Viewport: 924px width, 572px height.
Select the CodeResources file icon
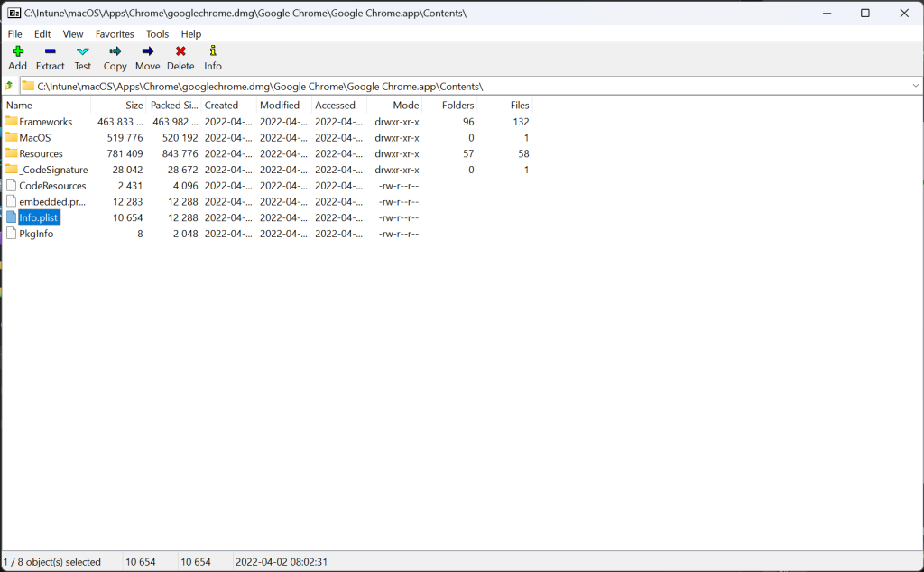point(11,185)
